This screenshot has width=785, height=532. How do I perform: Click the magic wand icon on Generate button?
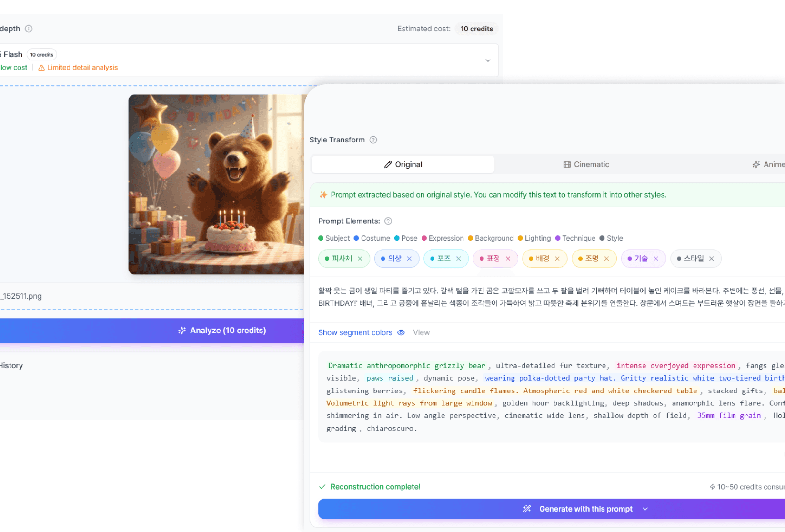527,509
